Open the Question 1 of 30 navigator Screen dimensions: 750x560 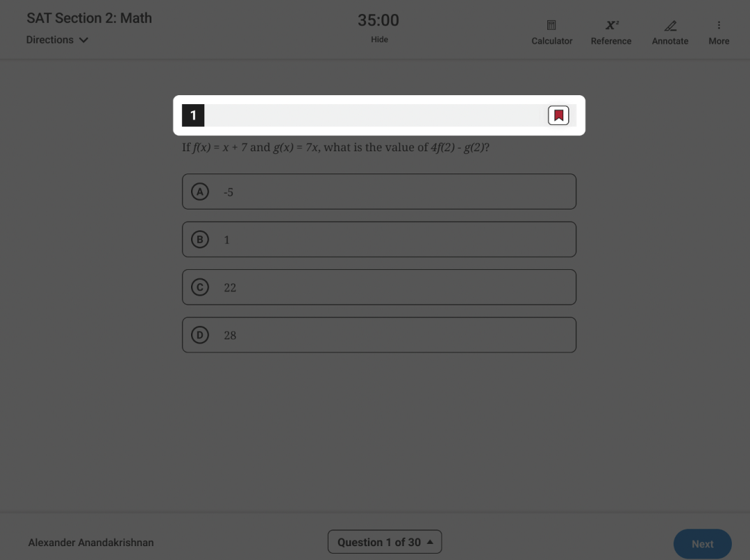(384, 542)
